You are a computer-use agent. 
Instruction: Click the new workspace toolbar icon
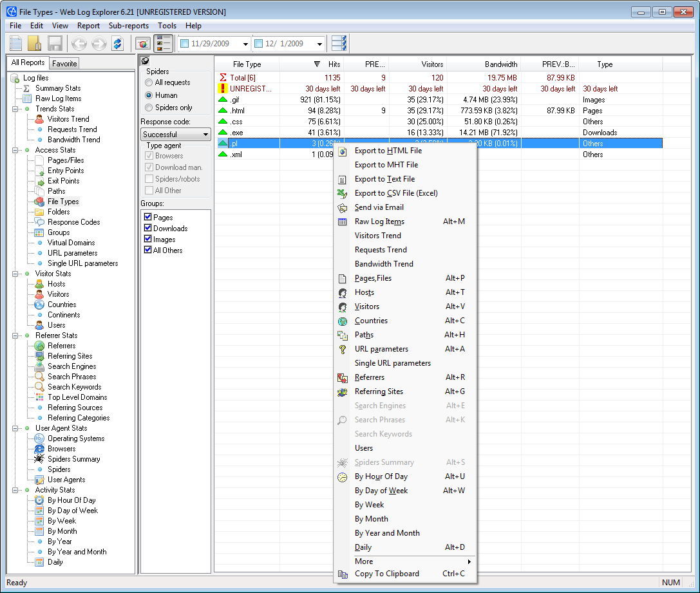click(x=16, y=44)
